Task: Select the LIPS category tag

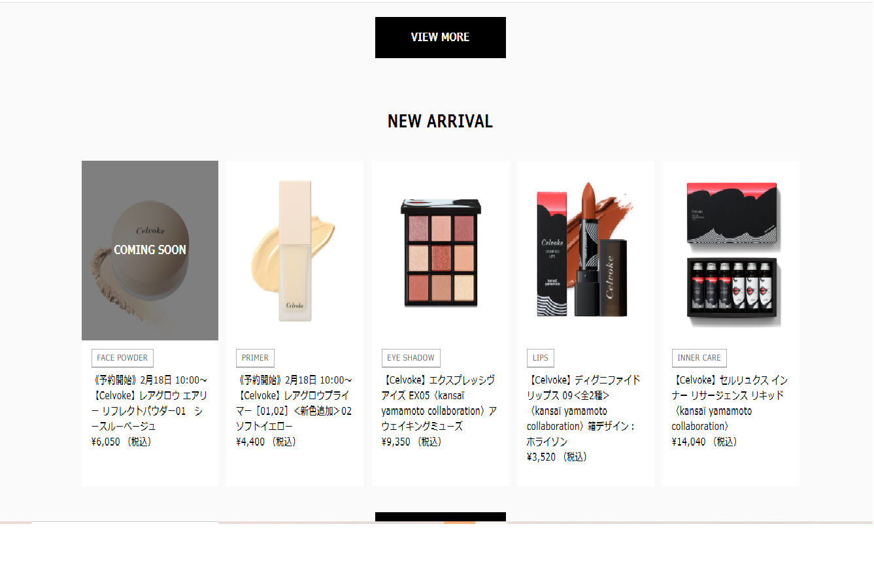Action: [541, 358]
